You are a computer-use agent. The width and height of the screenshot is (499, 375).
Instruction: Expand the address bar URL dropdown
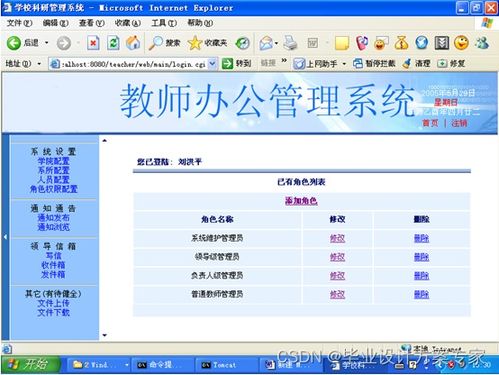(x=212, y=63)
